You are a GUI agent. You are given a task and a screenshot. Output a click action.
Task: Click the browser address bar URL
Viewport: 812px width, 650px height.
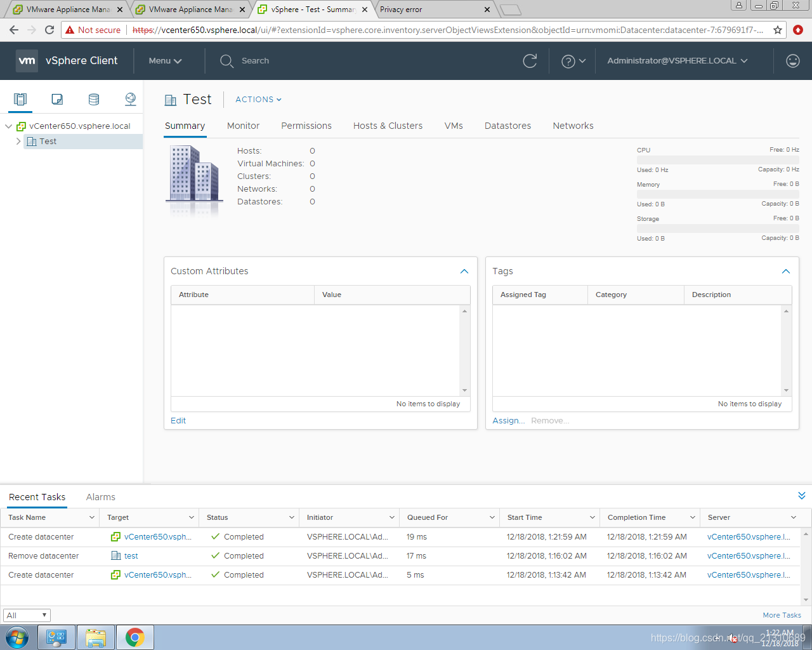coord(447,30)
